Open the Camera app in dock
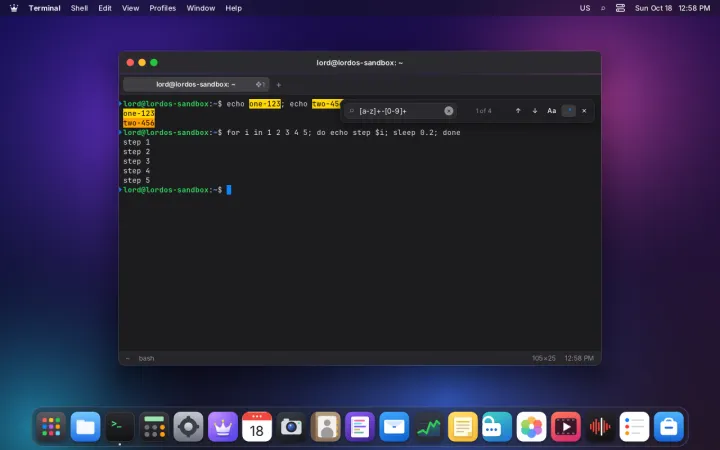Viewport: 720px width, 450px height. (291, 427)
